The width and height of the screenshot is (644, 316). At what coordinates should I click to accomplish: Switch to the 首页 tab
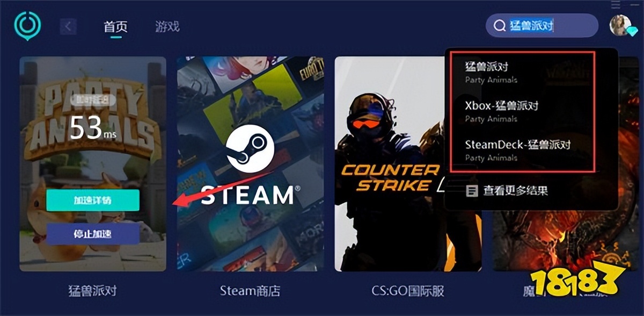coord(115,26)
